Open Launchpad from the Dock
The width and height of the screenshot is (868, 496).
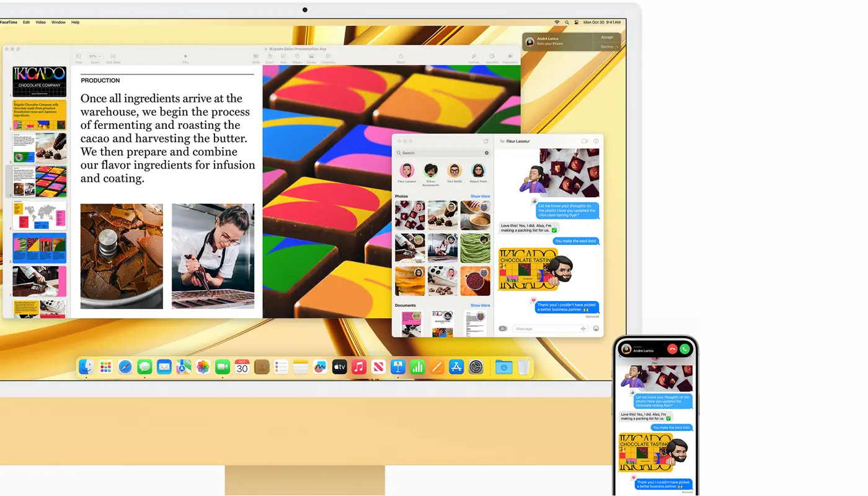point(106,367)
